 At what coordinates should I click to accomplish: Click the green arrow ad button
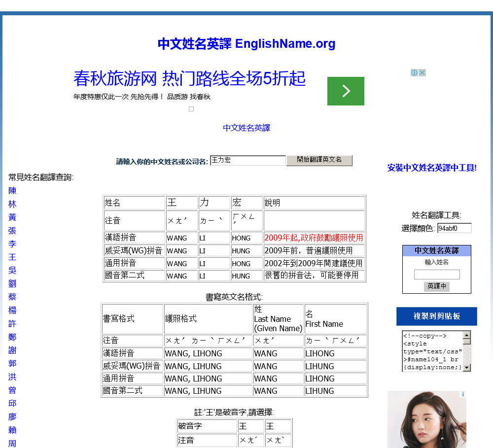[346, 91]
